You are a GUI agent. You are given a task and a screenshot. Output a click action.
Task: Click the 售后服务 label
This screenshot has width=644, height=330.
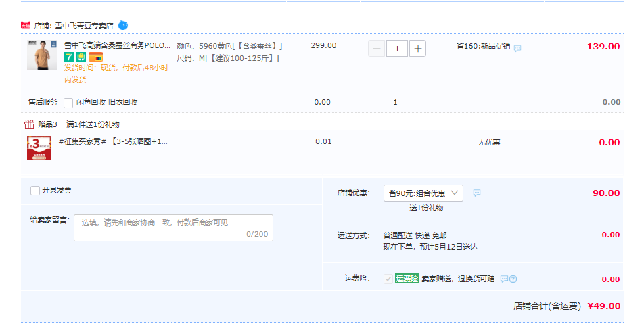43,102
